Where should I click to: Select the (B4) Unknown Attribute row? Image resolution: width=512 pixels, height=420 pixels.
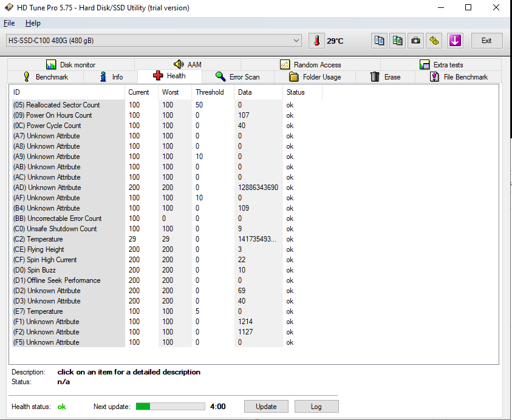coord(166,208)
